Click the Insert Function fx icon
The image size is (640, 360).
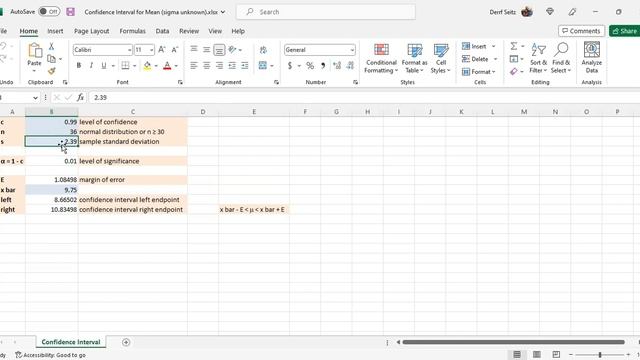click(x=80, y=97)
